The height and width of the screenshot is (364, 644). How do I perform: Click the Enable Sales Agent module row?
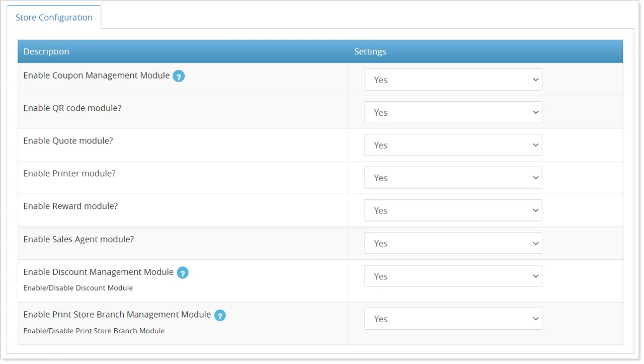click(78, 239)
